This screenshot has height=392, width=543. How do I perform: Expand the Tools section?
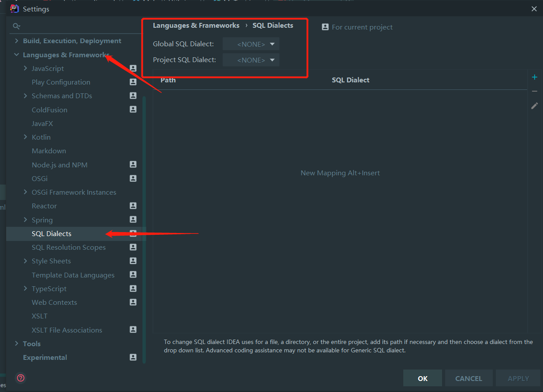pyautogui.click(x=17, y=344)
